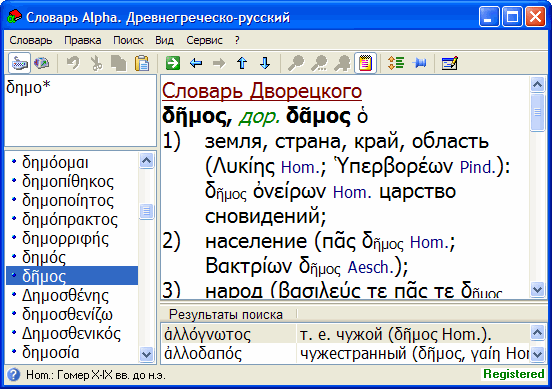Click the globe dictionary switch icon
This screenshot has width=552, height=389.
point(42,63)
